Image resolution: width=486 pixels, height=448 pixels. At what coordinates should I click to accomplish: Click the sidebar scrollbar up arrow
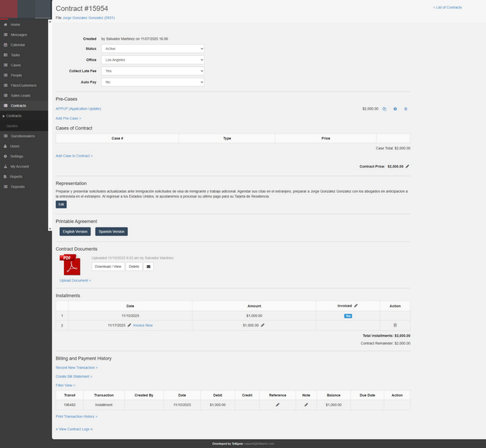click(50, 22)
